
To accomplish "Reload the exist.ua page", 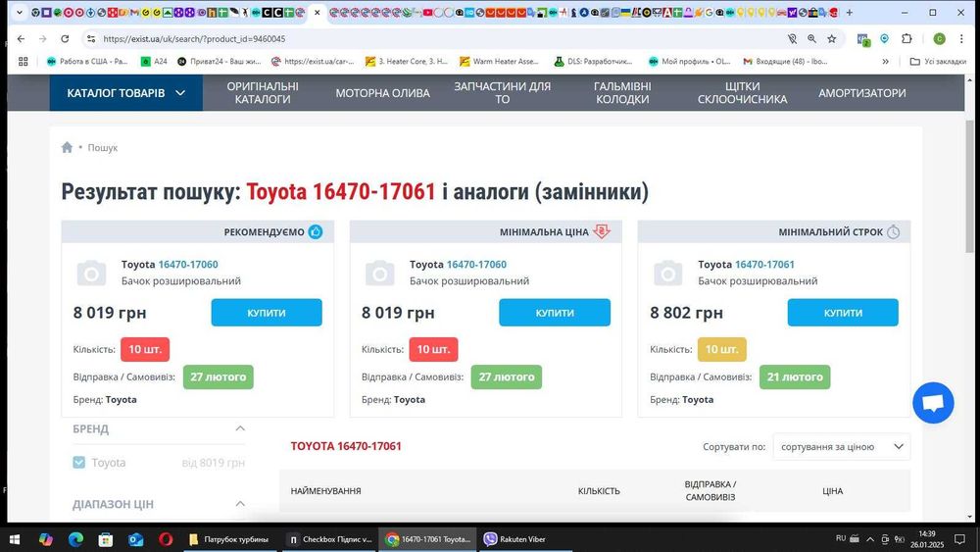I will coord(65,39).
